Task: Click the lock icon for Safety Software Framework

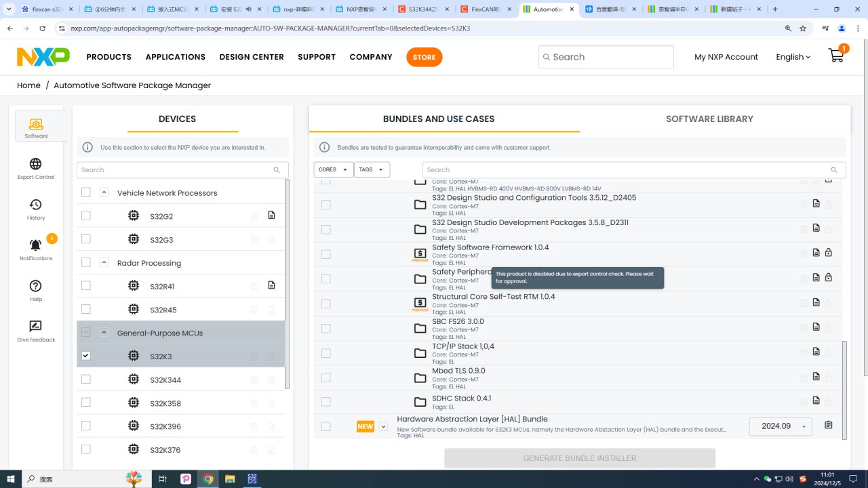Action: click(828, 252)
